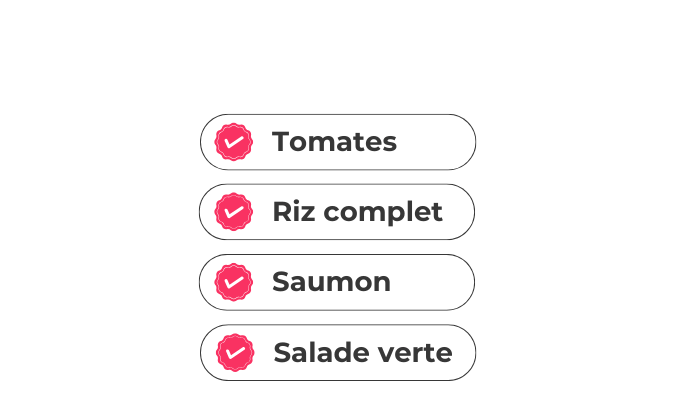Screen dimensions: 700x400
Task: Toggle the white checkmark on the Tomates row
Action: (234, 142)
